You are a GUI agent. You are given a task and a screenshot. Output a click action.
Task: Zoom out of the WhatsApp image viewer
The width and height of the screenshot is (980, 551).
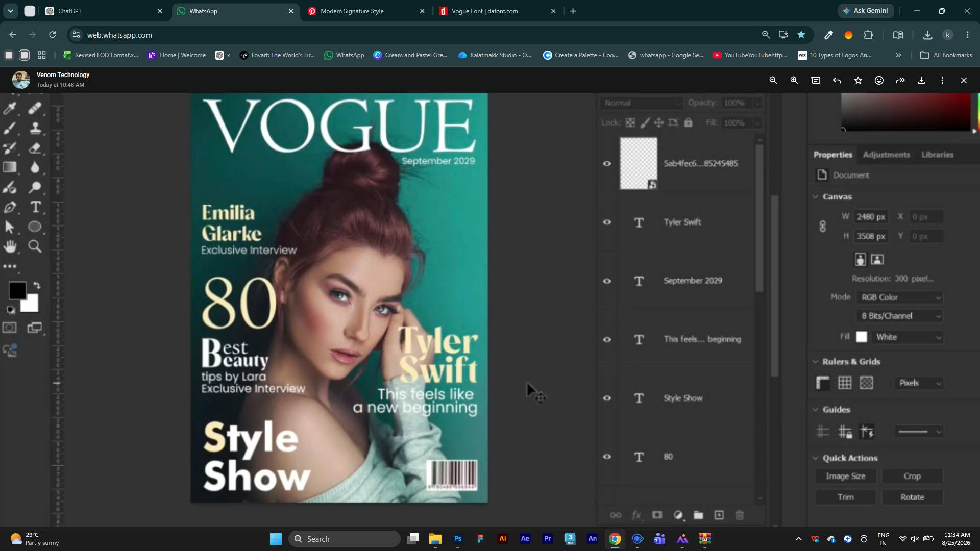click(773, 80)
